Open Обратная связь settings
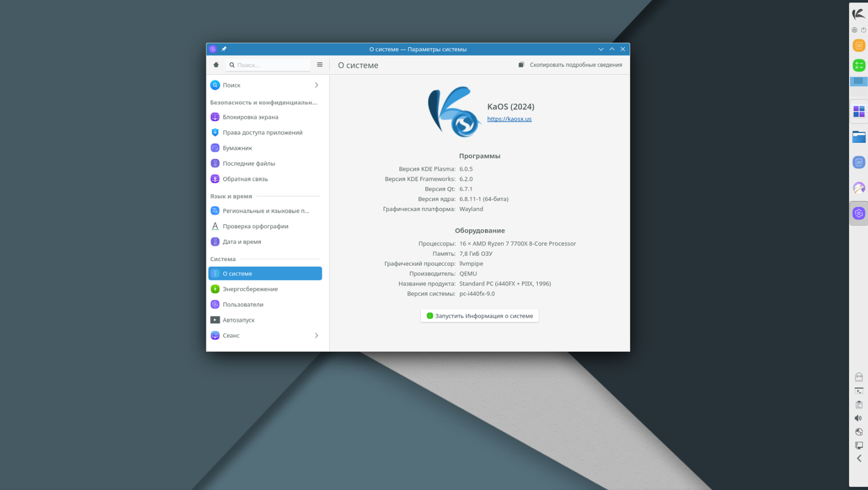Viewport: 868px width, 490px height. (265, 179)
